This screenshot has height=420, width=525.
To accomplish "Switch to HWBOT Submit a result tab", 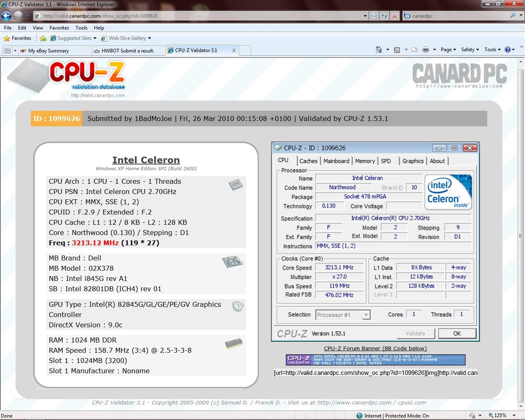I will (128, 50).
